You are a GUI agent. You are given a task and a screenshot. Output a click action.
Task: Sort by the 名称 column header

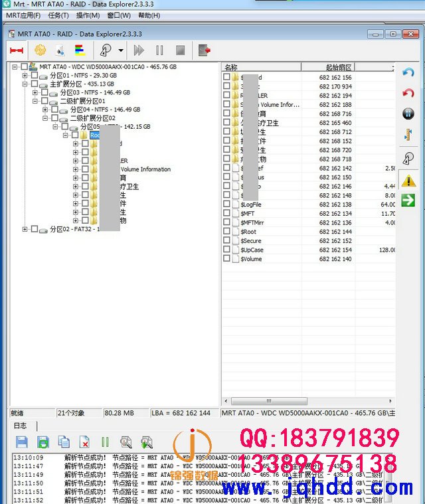pos(262,67)
